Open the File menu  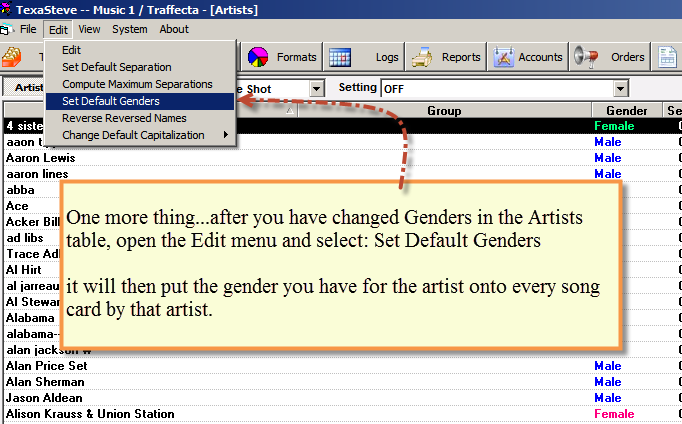28,29
